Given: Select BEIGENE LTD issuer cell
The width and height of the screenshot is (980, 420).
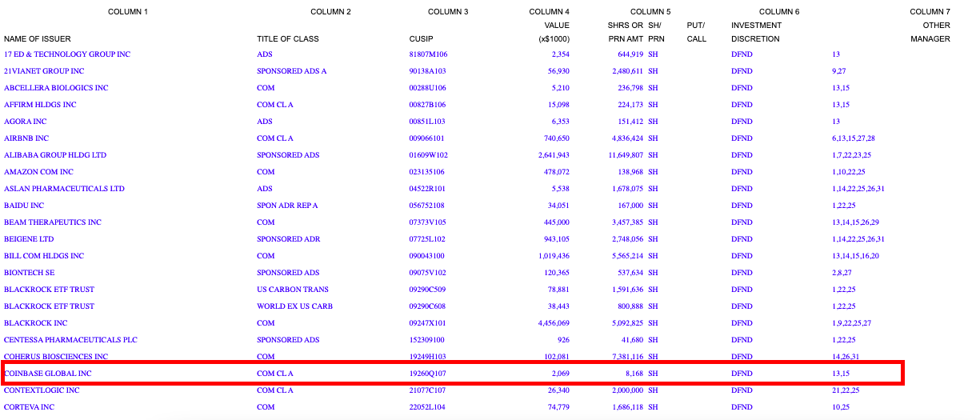Looking at the screenshot, I should click(29, 239).
